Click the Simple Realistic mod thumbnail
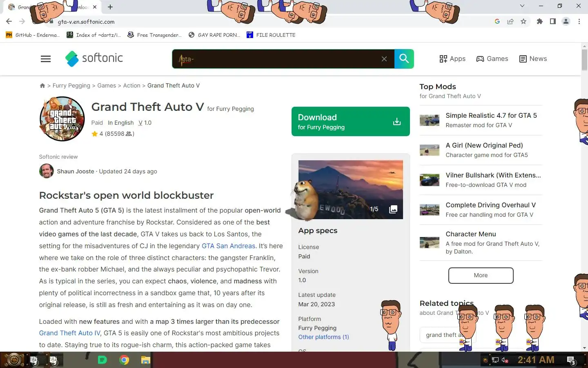Viewport: 588px width, 368px height. (430, 120)
